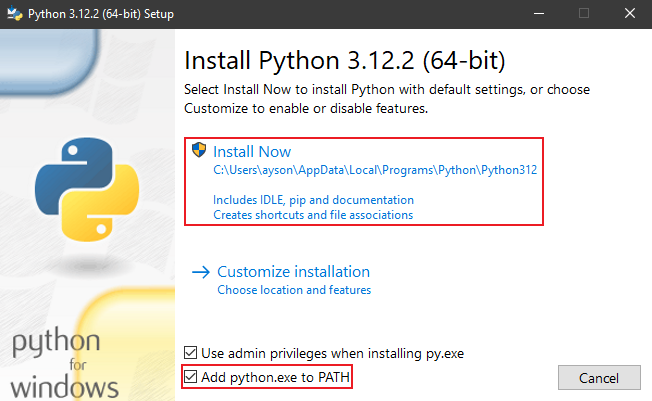This screenshot has height=401, width=652.
Task: Start installation with Install Now
Action: coord(251,152)
